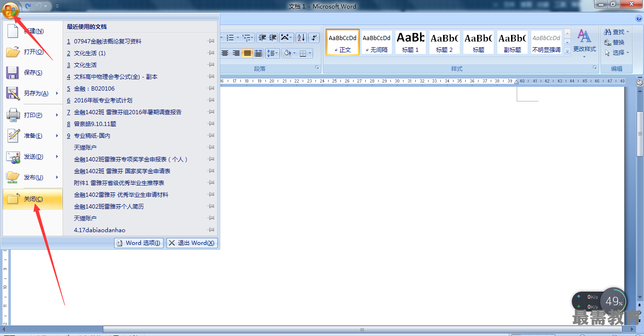Choose 关闭(C) in the Office menu

33,199
